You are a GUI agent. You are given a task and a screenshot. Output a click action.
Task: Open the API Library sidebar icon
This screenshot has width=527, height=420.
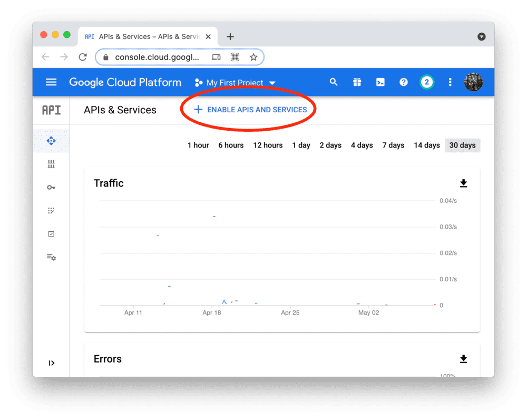point(51,164)
